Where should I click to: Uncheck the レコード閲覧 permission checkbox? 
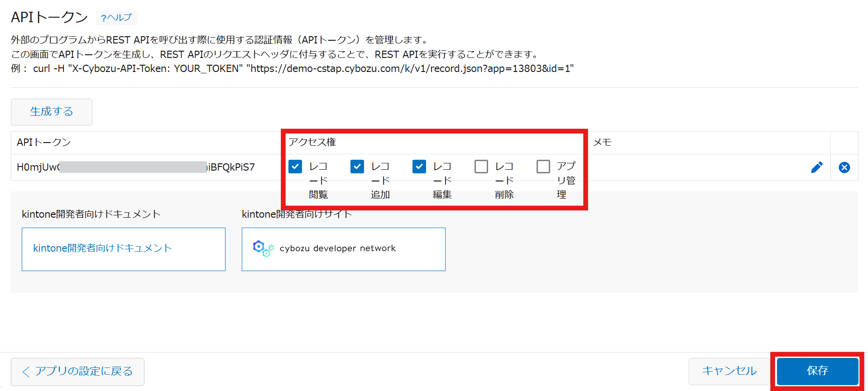tap(295, 167)
